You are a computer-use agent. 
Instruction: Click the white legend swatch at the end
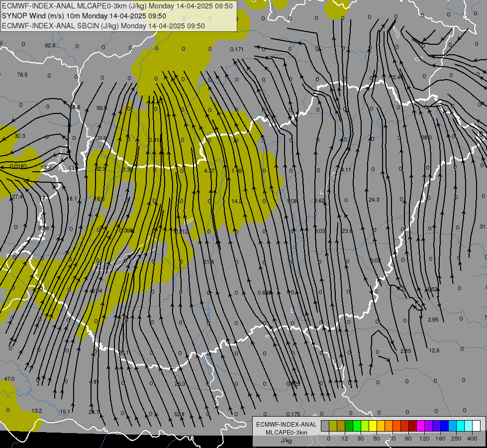pos(476,426)
